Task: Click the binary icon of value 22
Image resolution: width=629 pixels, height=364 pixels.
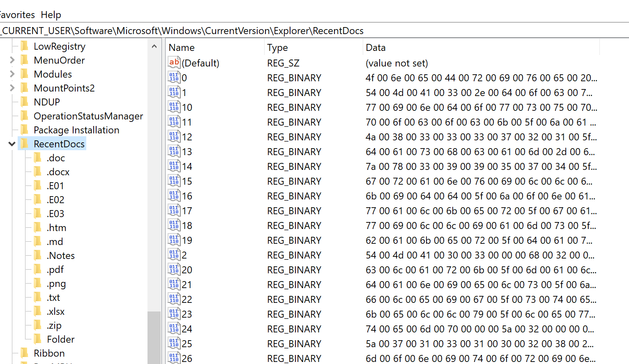Action: (174, 299)
